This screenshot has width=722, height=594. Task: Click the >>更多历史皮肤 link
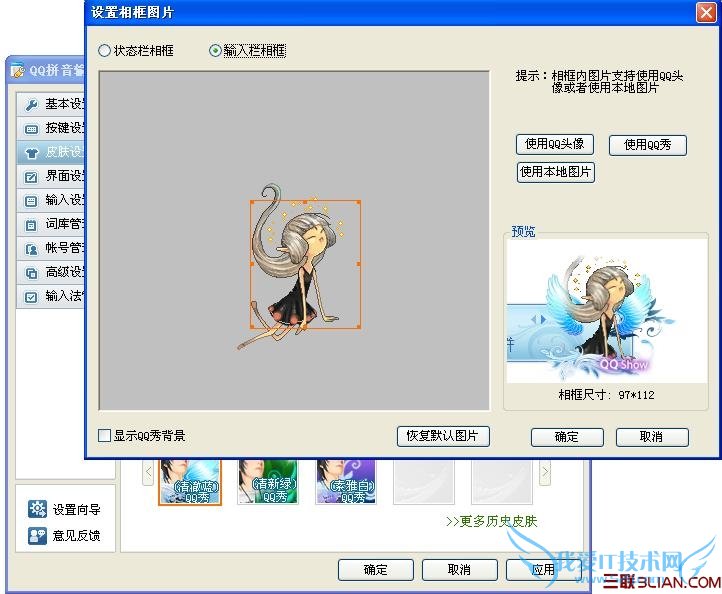[x=491, y=521]
